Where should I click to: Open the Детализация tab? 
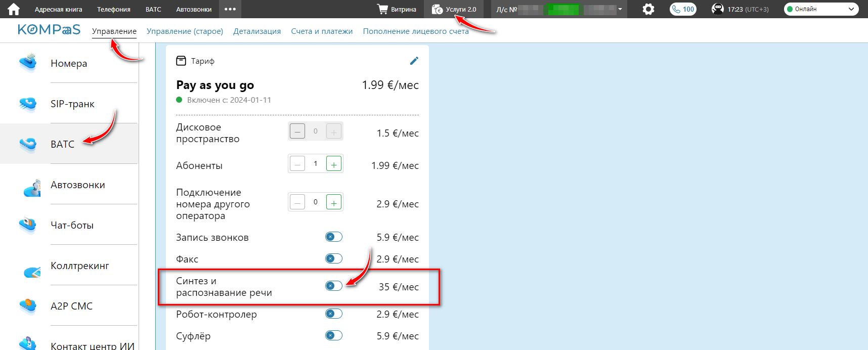coord(257,31)
